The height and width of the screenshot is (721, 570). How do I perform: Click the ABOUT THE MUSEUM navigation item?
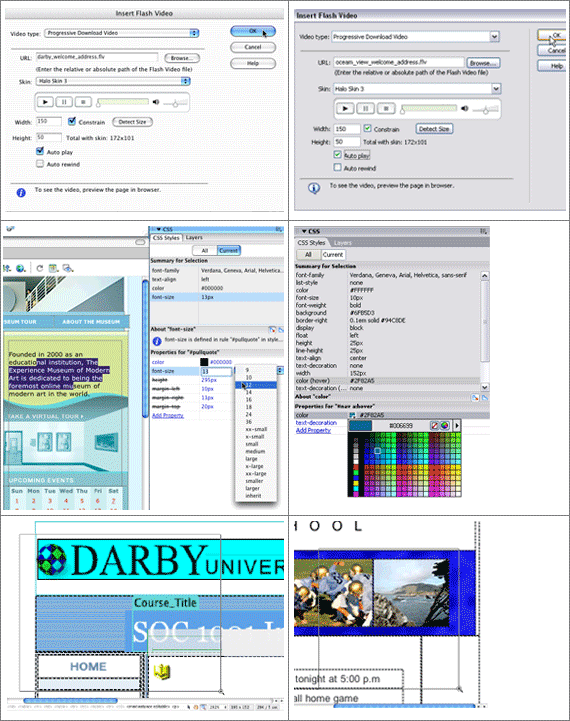click(91, 322)
